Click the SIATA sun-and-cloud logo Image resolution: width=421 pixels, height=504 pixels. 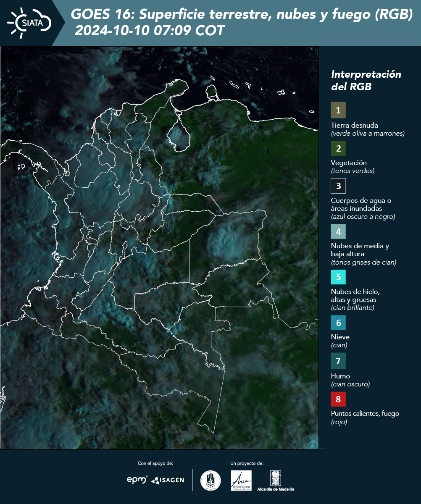coord(29,23)
